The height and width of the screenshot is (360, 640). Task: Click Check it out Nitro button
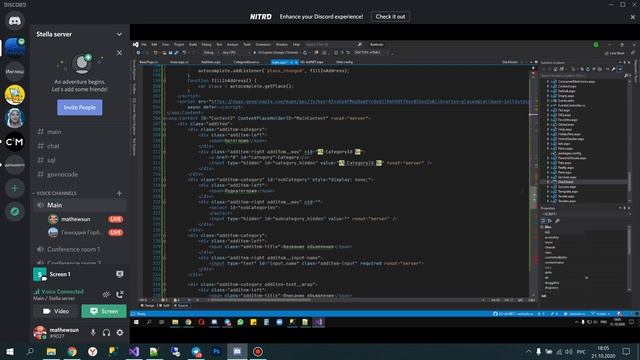click(x=391, y=17)
